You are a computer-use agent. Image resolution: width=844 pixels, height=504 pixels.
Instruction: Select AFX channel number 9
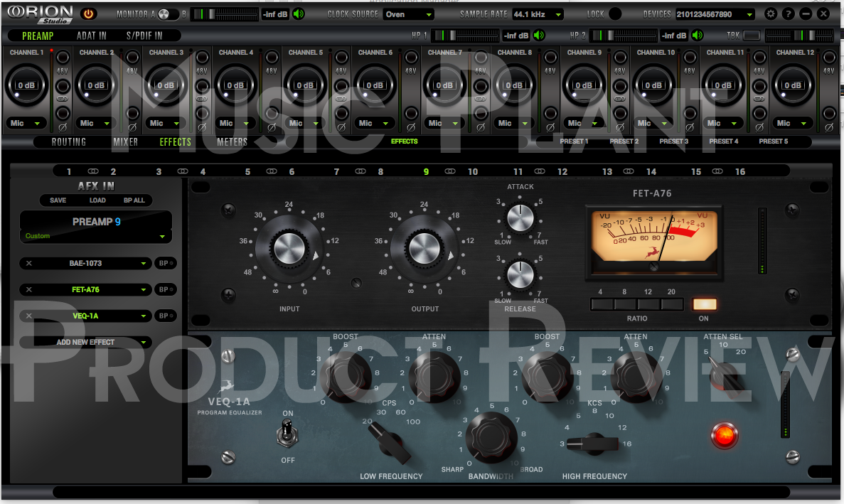[x=426, y=171]
